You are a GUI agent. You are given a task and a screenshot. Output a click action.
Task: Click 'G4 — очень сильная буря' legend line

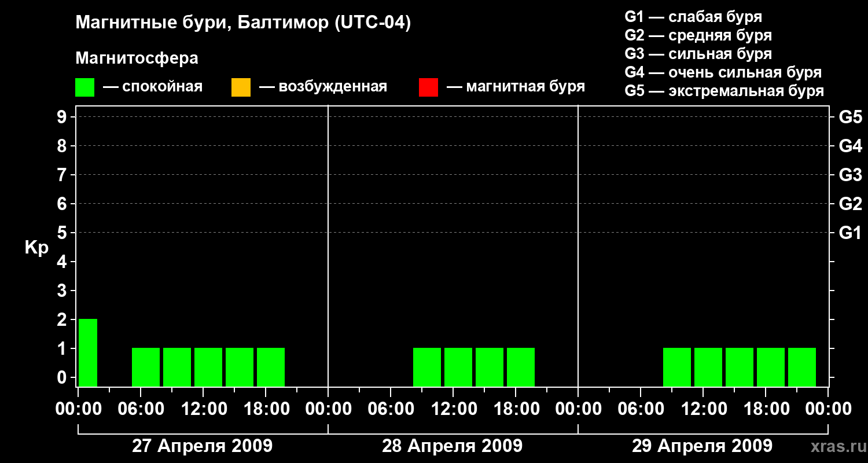point(723,72)
